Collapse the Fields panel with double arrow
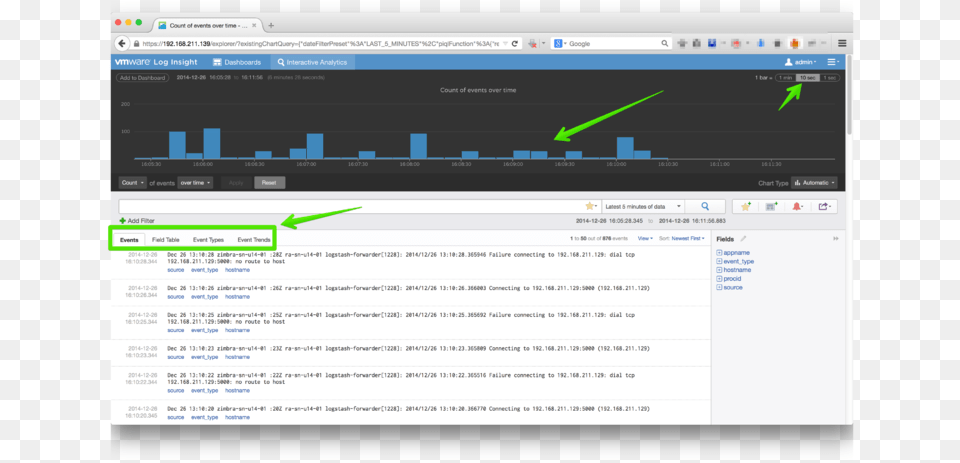 (835, 239)
